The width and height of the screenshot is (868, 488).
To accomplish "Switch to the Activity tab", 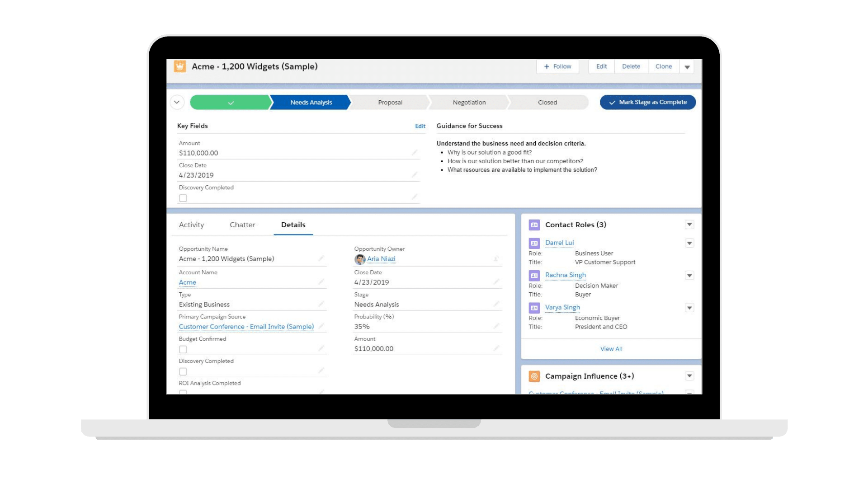I will click(191, 225).
